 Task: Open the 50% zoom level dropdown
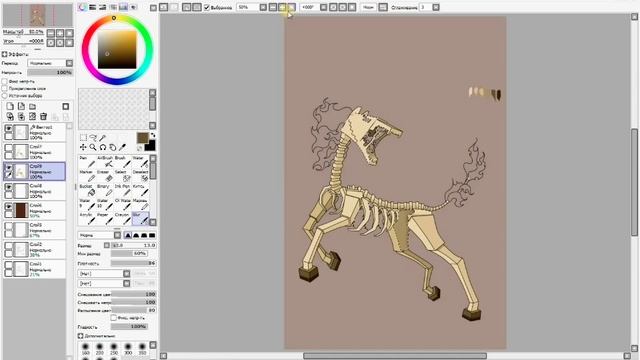263,7
